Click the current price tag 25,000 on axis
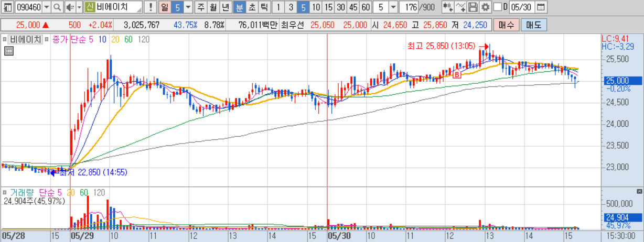Viewport: 644px width, 242px height. pyautogui.click(x=622, y=80)
